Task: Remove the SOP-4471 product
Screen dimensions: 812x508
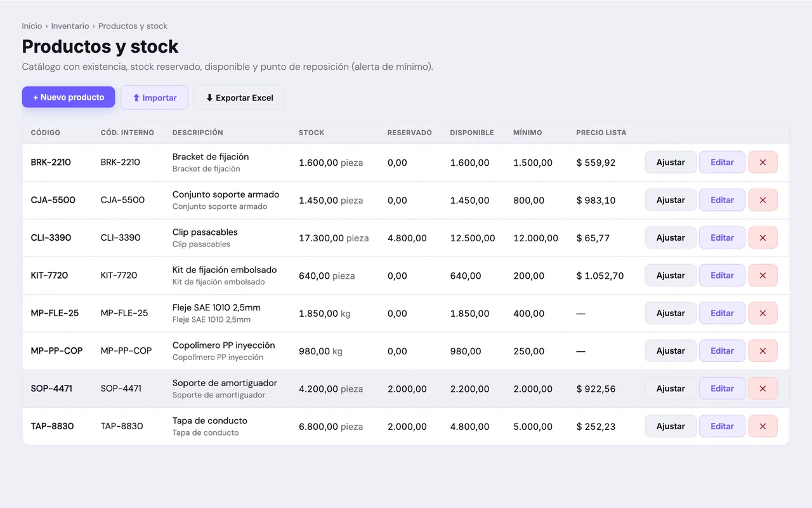Action: click(763, 389)
